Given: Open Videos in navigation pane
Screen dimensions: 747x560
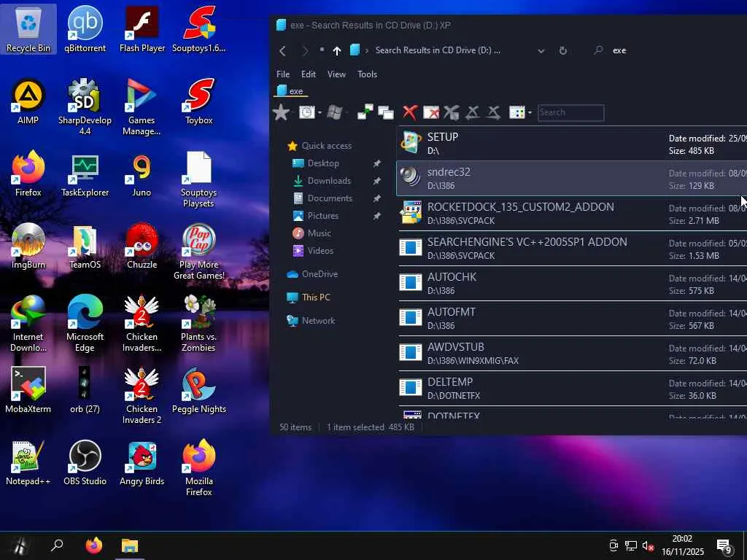Looking at the screenshot, I should [320, 251].
